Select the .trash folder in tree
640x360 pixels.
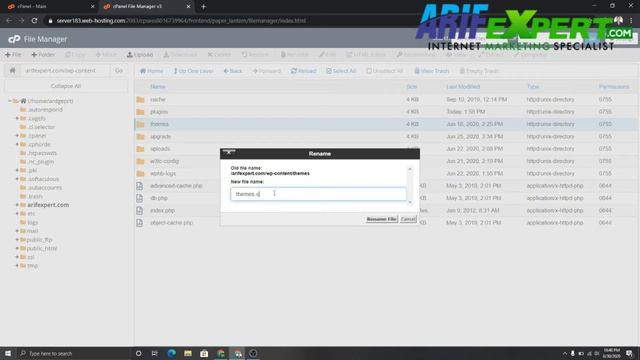[x=34, y=196]
